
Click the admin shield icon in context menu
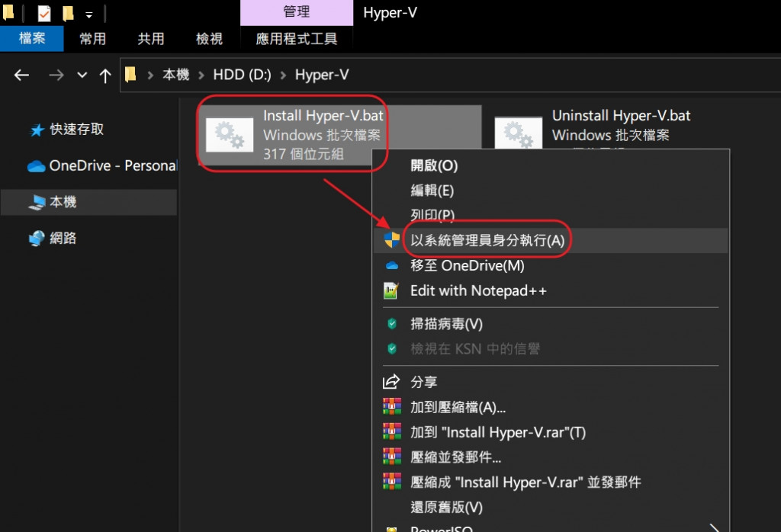[x=392, y=240]
